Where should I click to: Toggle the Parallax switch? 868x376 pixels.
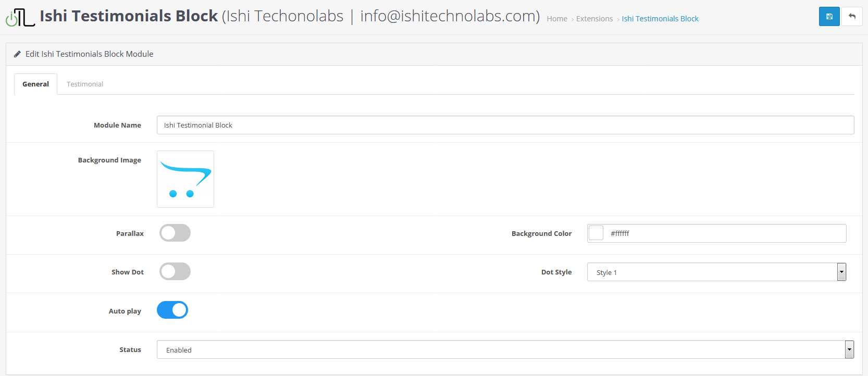175,233
